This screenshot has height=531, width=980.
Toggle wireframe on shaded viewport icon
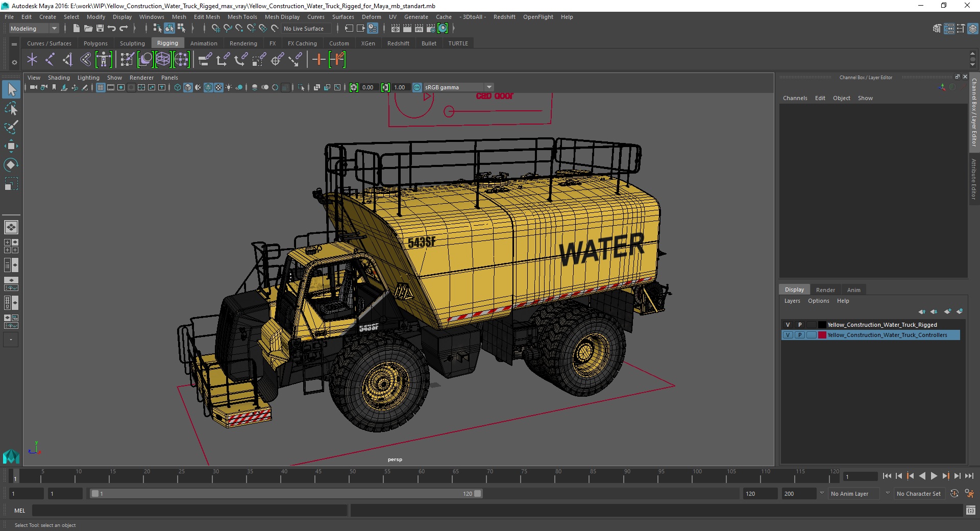tap(208, 87)
